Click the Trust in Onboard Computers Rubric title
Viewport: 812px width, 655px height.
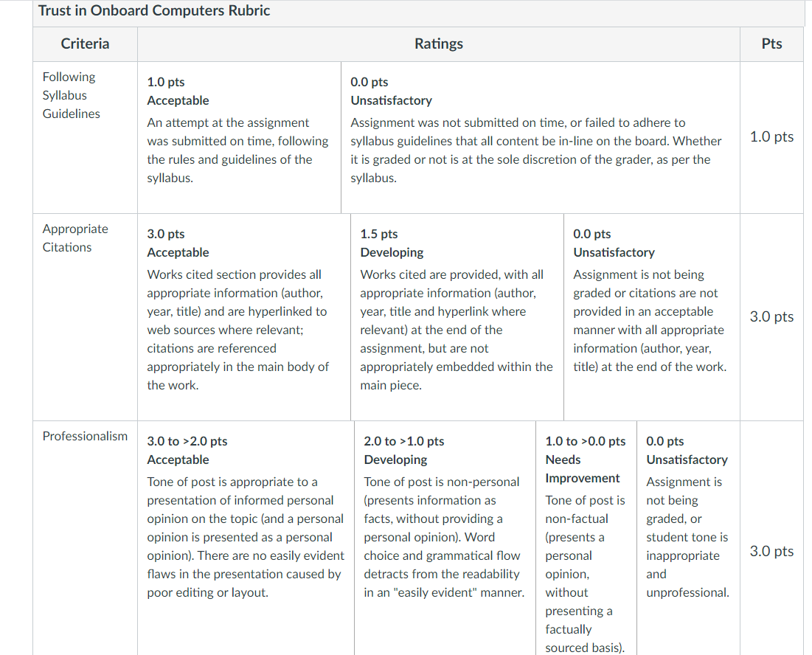click(154, 10)
